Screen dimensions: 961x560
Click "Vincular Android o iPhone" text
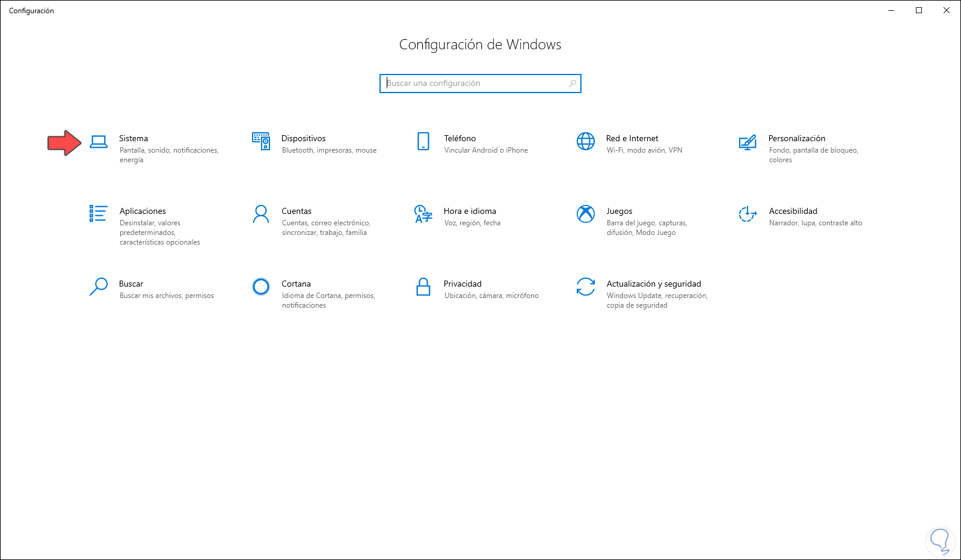486,150
